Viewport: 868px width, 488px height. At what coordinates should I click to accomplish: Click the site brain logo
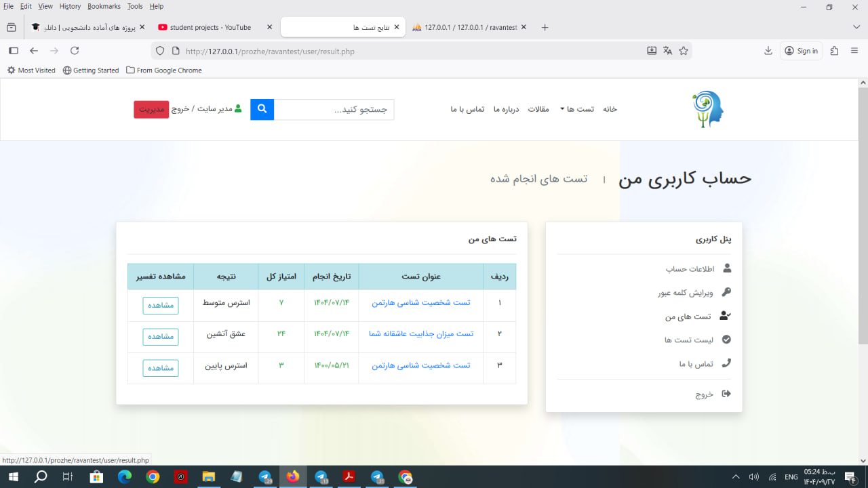[707, 109]
